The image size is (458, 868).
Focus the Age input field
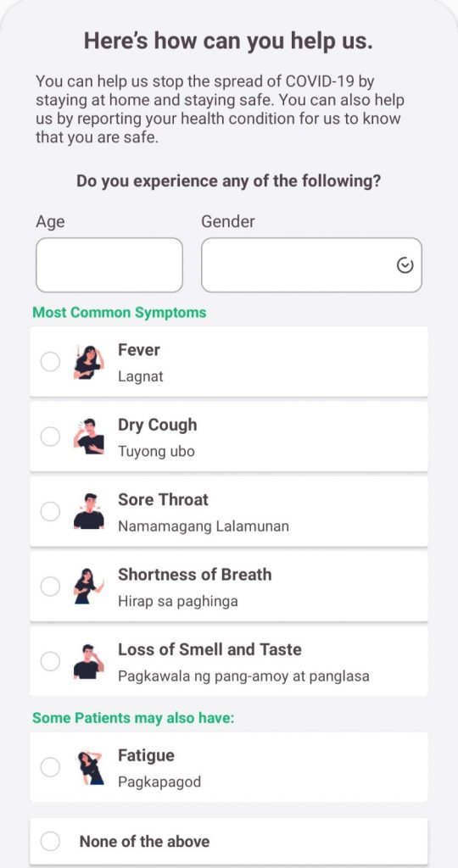(109, 265)
